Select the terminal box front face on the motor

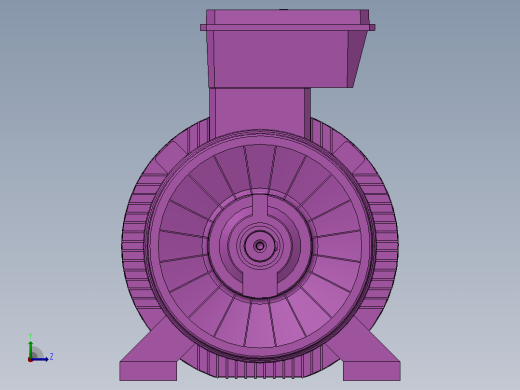281,59
